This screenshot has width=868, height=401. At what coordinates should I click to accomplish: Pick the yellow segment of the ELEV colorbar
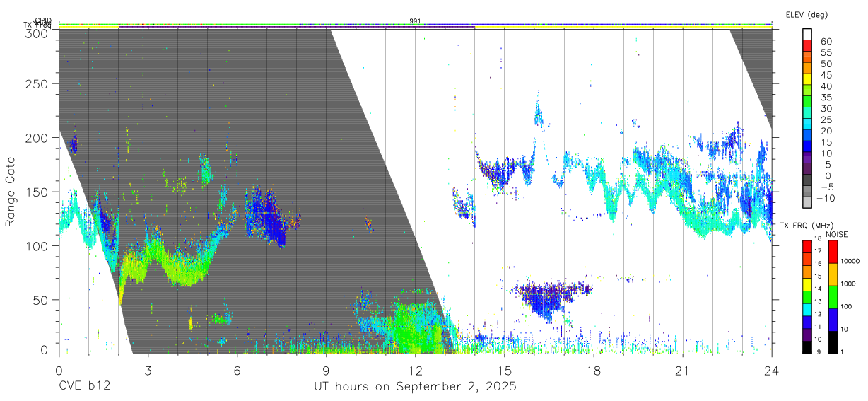point(807,80)
